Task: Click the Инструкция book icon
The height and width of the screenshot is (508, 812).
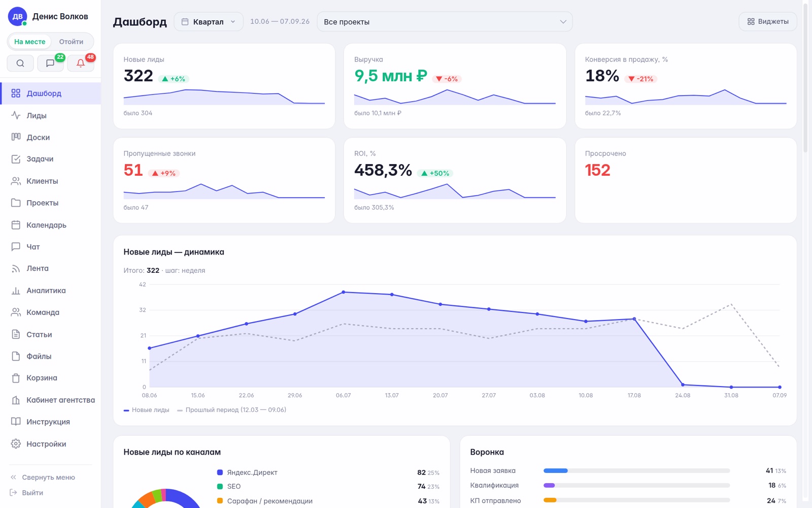Action: (16, 422)
